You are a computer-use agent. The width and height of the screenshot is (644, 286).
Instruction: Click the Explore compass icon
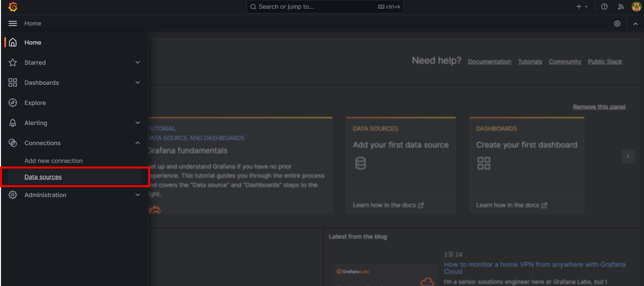click(x=13, y=103)
